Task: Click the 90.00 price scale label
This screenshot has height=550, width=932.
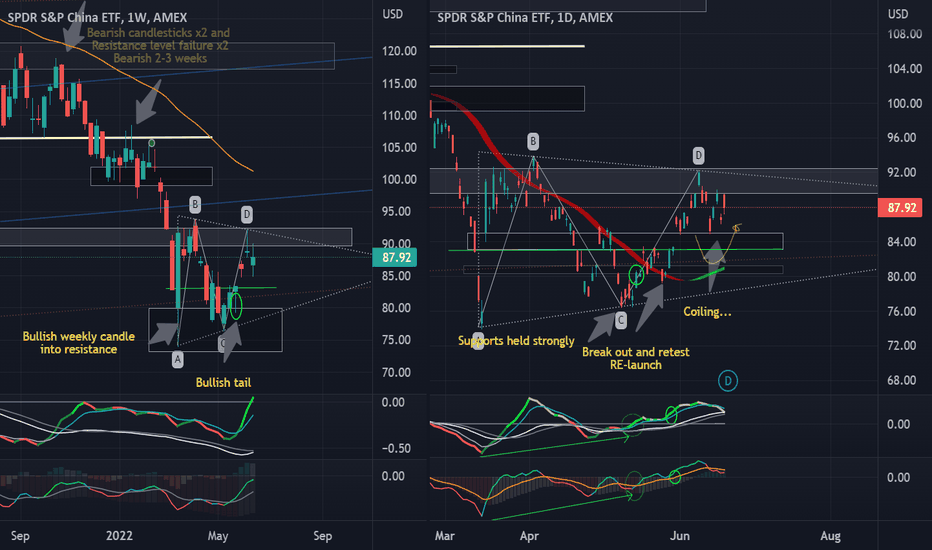Action: click(396, 244)
